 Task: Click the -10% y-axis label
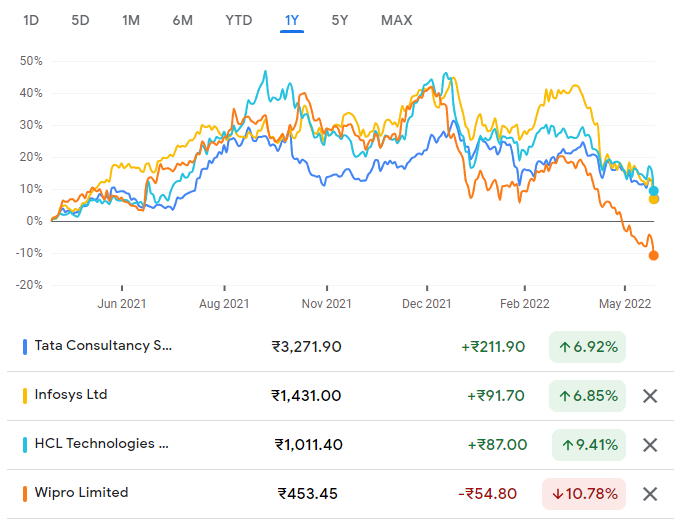[29, 253]
